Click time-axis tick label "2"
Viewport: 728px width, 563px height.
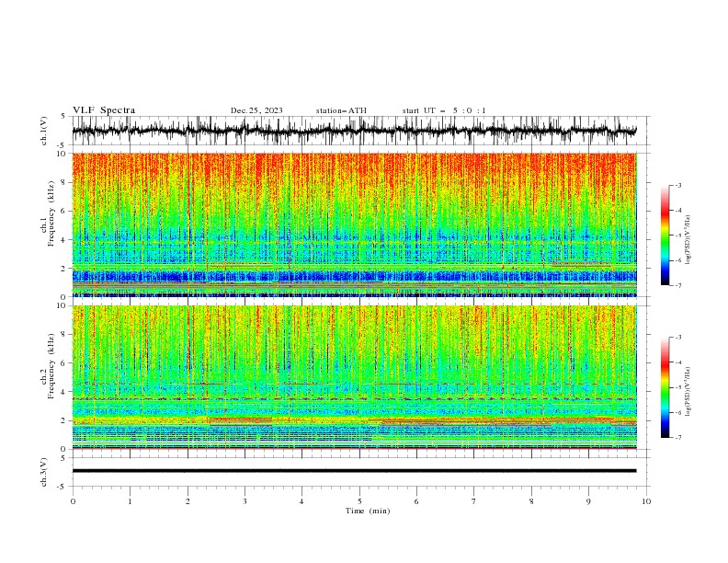[188, 501]
